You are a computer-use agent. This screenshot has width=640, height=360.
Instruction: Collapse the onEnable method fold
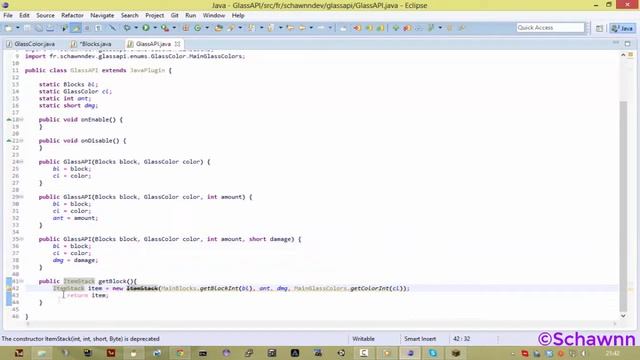click(x=22, y=120)
